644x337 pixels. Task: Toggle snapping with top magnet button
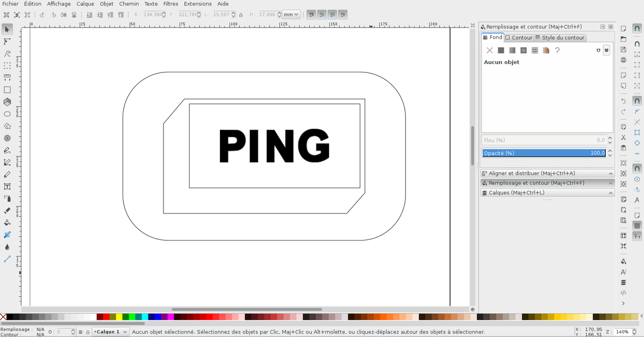coord(637,29)
